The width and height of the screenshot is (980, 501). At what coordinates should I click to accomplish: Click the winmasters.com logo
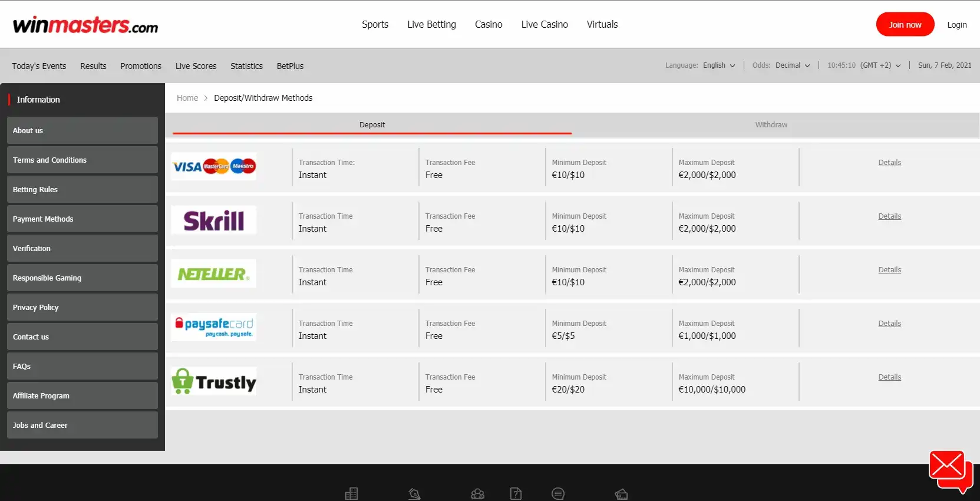click(x=85, y=25)
